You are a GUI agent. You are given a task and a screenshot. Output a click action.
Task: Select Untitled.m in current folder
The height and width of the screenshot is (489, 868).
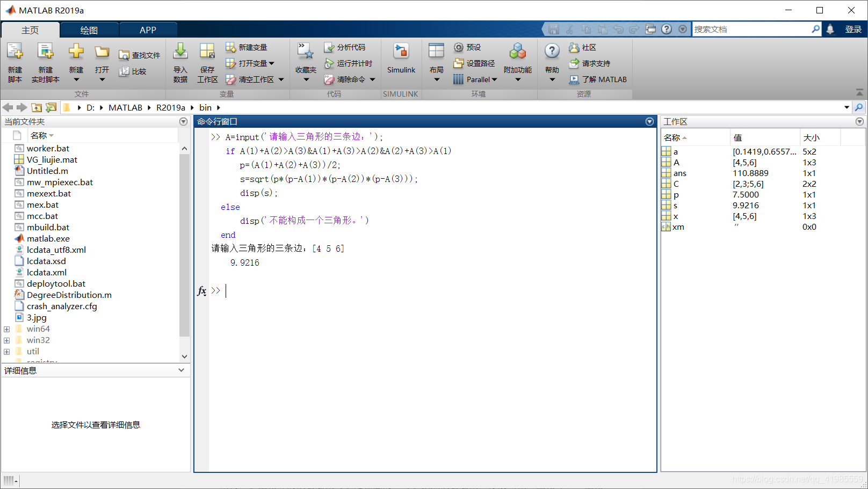click(x=47, y=171)
